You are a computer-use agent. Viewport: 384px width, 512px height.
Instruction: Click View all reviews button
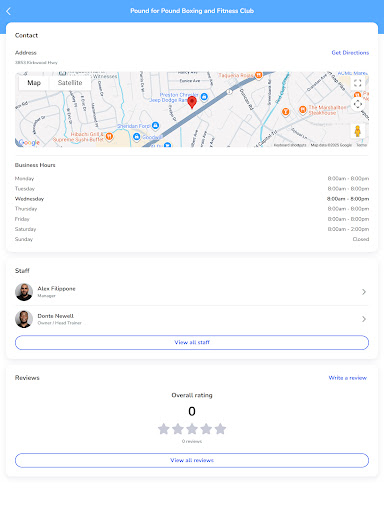pos(192,460)
